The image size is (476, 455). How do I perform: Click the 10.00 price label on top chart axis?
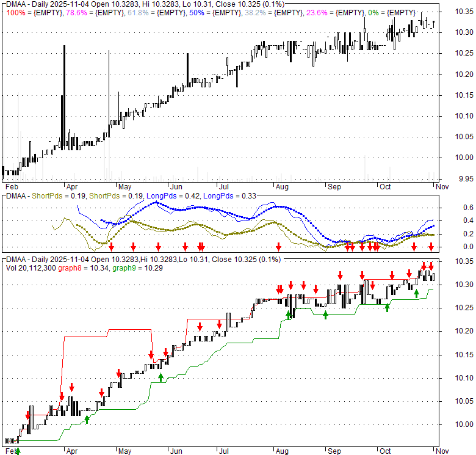coord(464,158)
